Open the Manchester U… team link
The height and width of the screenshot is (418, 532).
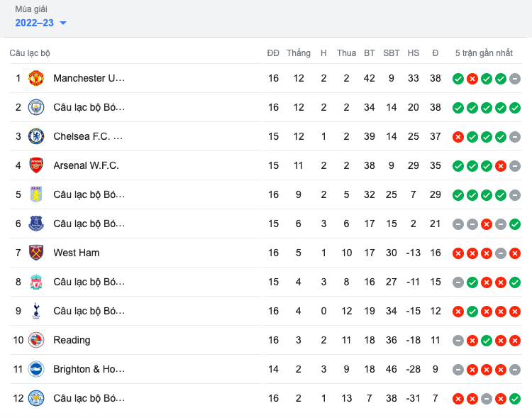pyautogui.click(x=89, y=78)
